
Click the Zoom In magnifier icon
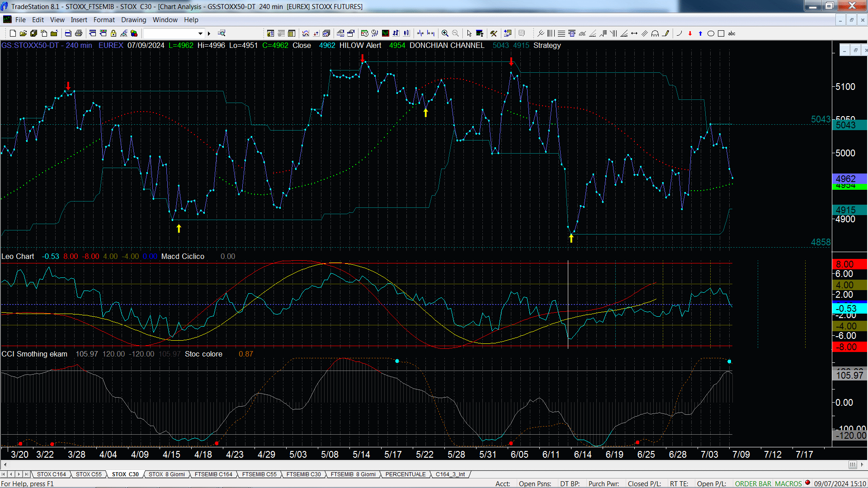[x=445, y=33]
